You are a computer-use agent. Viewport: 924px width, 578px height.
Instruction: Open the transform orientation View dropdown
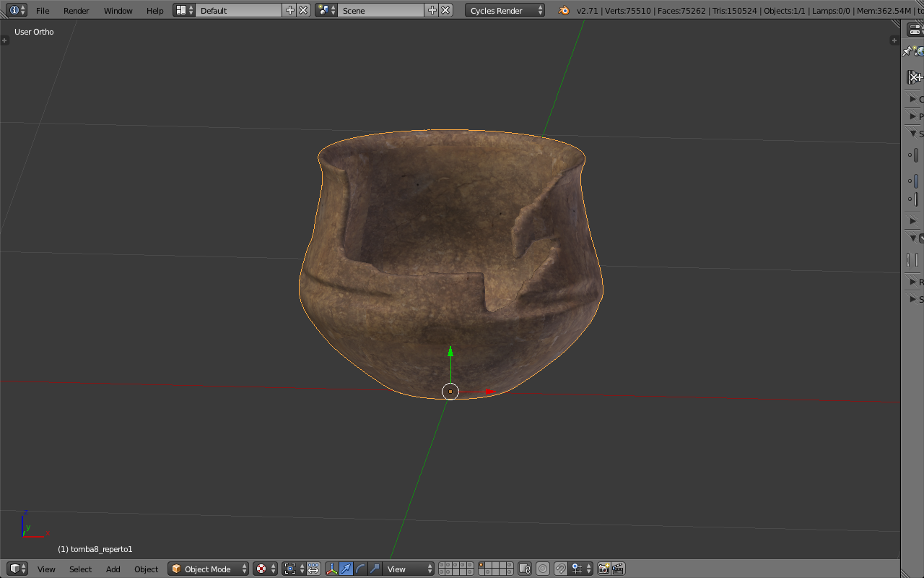(409, 569)
